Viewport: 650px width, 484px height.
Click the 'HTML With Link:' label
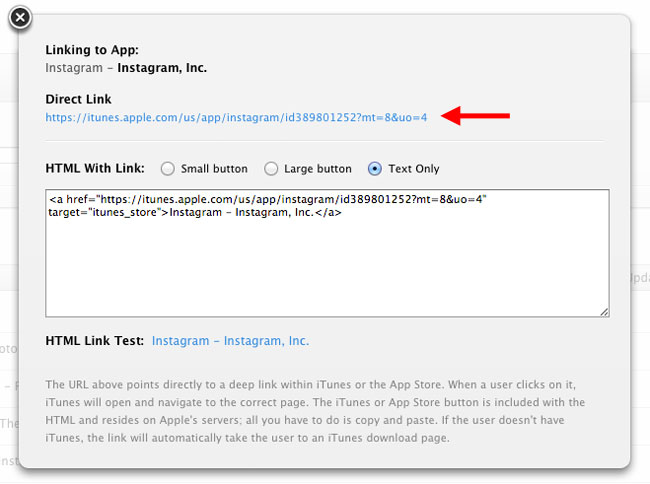(x=95, y=168)
